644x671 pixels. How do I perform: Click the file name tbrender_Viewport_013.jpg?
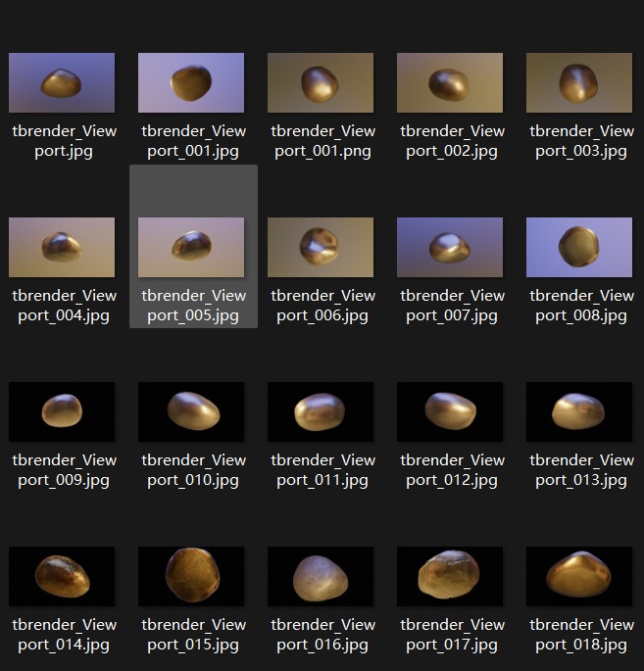581,470
